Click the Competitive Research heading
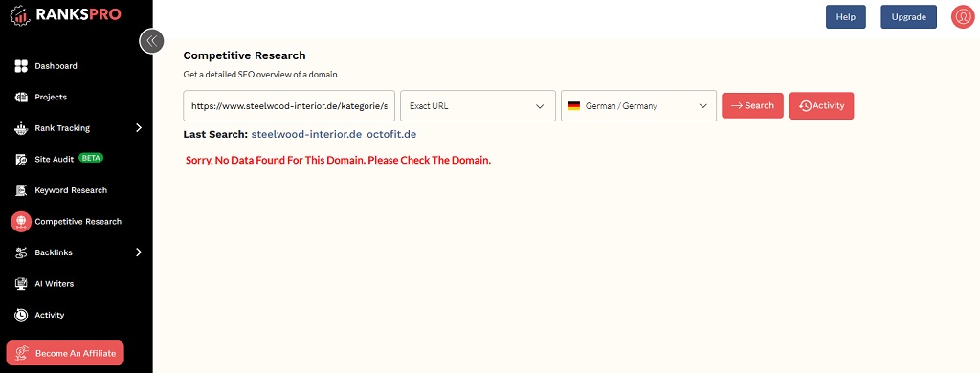Image resolution: width=980 pixels, height=373 pixels. point(244,55)
